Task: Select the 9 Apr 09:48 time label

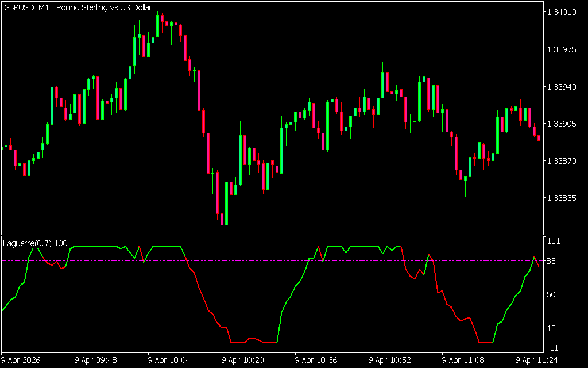Action: click(x=96, y=361)
